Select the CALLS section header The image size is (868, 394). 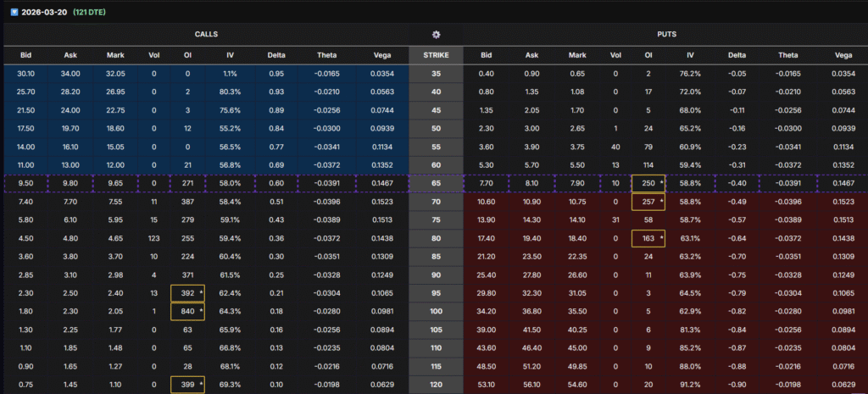205,35
